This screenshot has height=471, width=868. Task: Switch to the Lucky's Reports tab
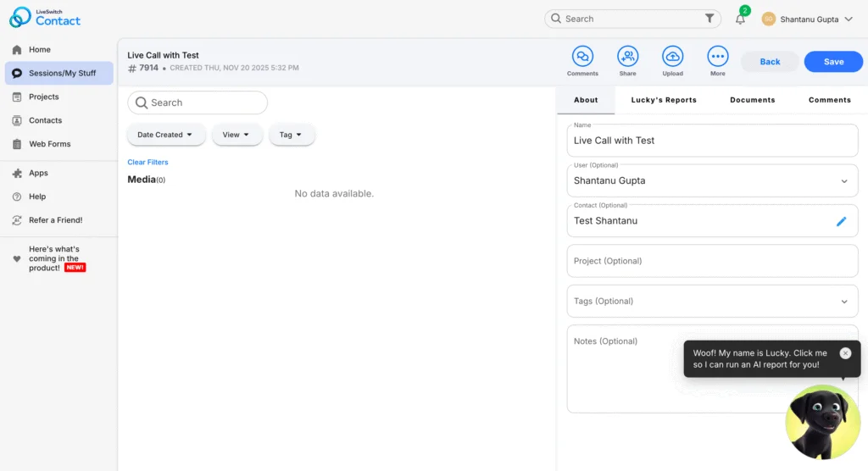[664, 100]
